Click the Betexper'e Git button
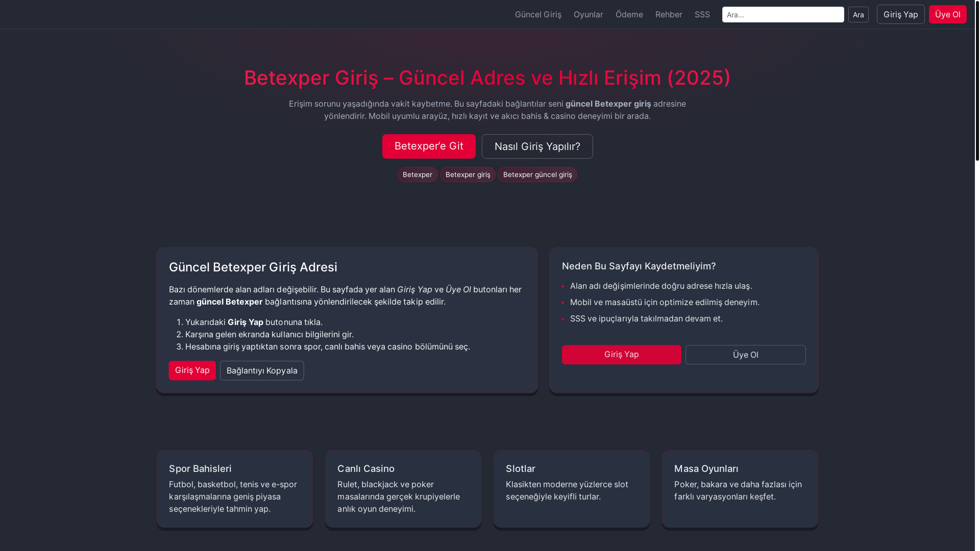Image resolution: width=980 pixels, height=551 pixels. point(429,146)
